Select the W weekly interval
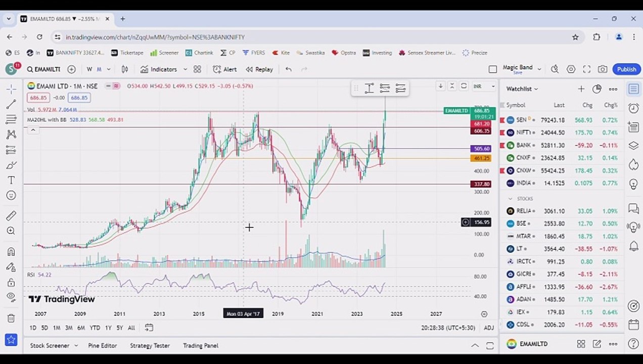The height and width of the screenshot is (364, 643). coord(89,69)
